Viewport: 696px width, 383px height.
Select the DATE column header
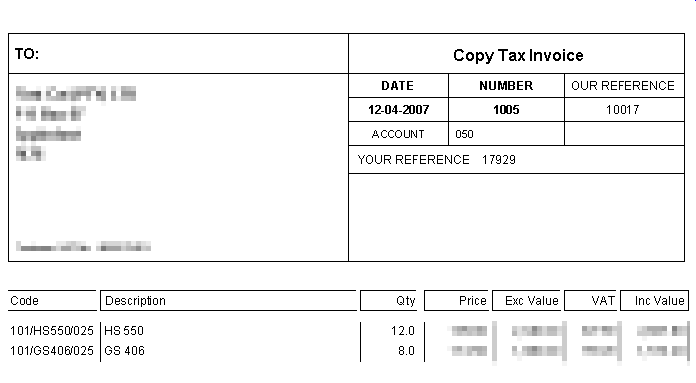(x=398, y=86)
